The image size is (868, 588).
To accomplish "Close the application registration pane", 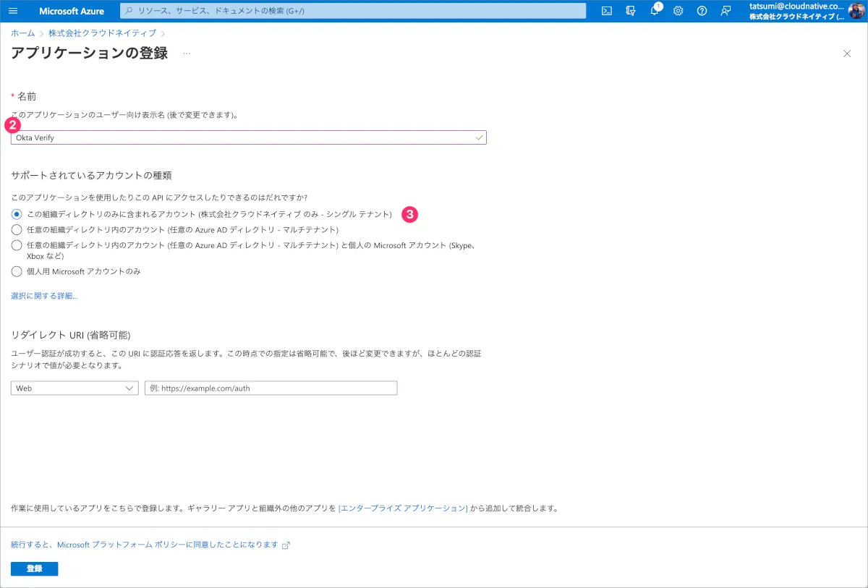I will pyautogui.click(x=847, y=54).
